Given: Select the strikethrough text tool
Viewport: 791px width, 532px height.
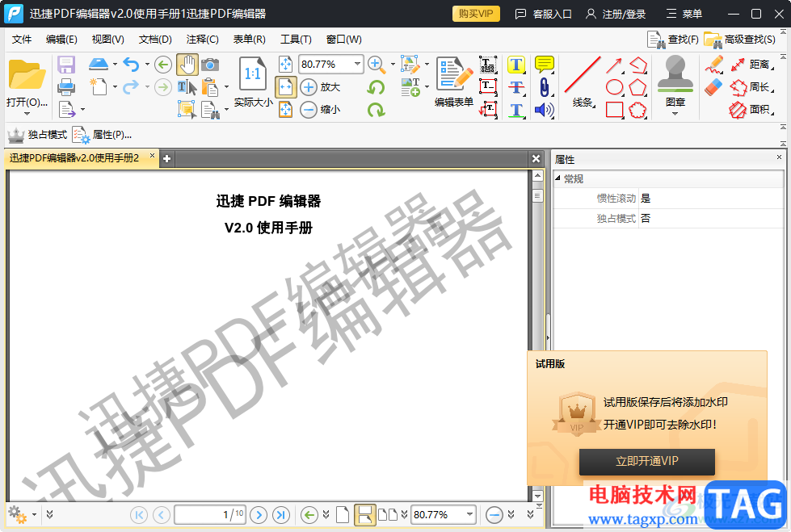Looking at the screenshot, I should click(516, 87).
